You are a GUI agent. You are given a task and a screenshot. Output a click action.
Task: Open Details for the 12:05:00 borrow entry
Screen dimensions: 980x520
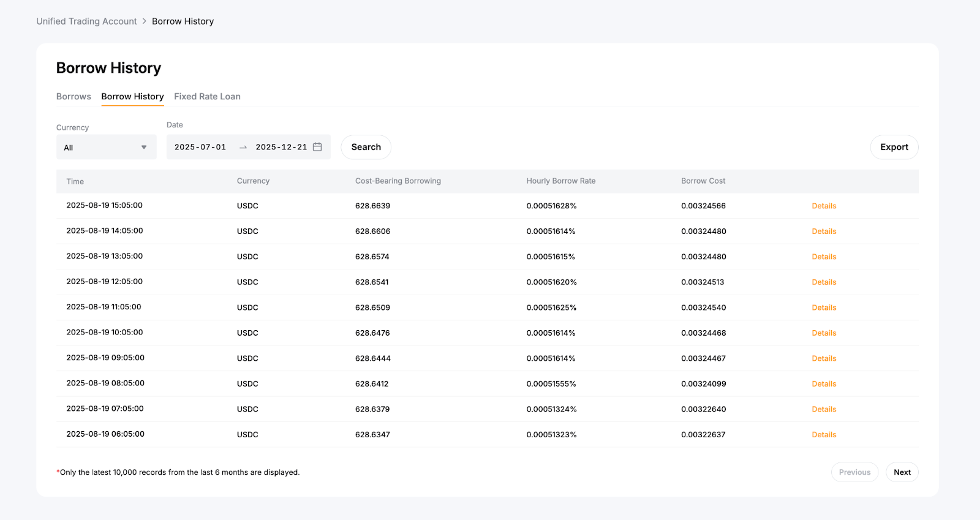coord(824,282)
